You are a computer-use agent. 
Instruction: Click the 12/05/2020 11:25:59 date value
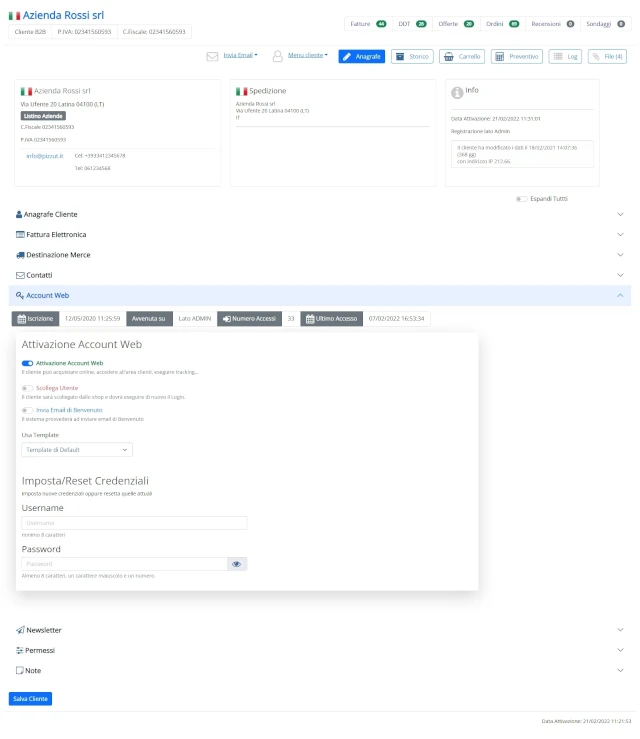click(92, 319)
